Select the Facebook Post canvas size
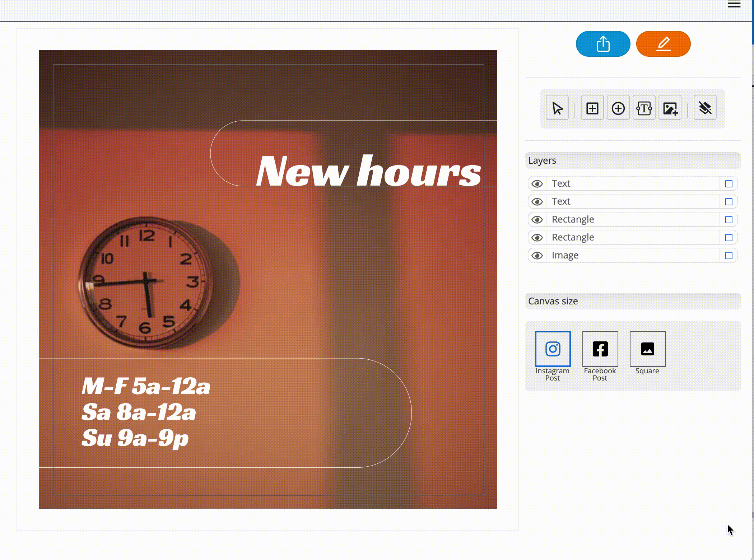The width and height of the screenshot is (754, 560). [600, 349]
